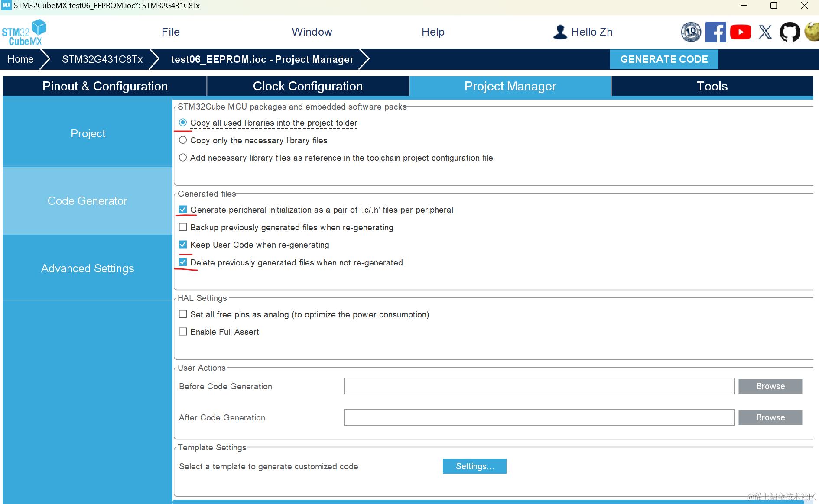Open template Settings... button

(x=474, y=466)
